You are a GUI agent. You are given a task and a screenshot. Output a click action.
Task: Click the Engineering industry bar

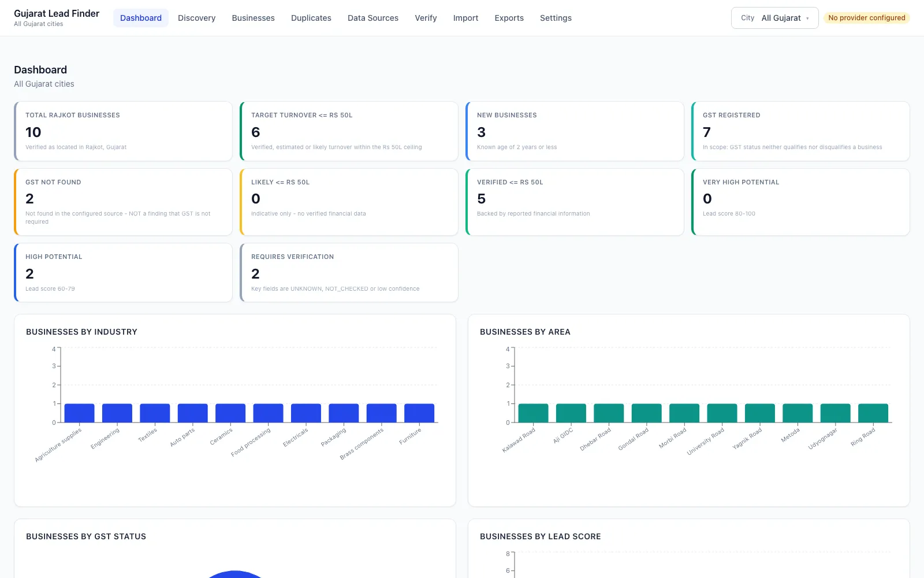(x=117, y=413)
